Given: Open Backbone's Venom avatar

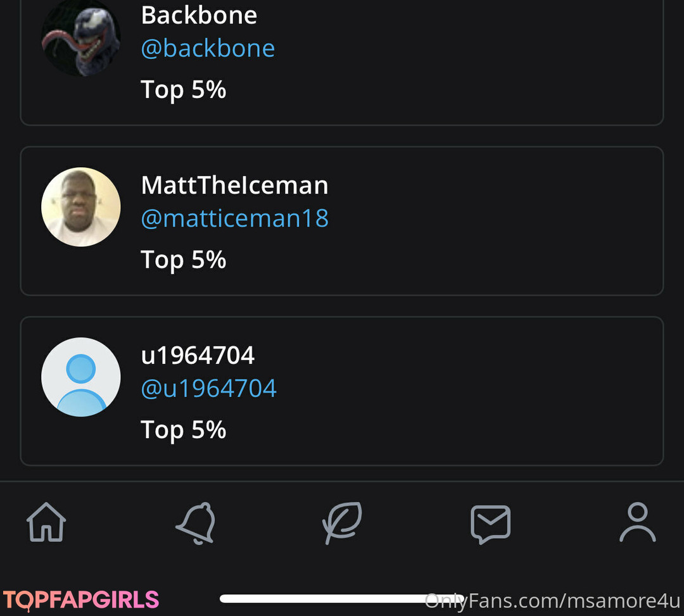Looking at the screenshot, I should 80,37.
